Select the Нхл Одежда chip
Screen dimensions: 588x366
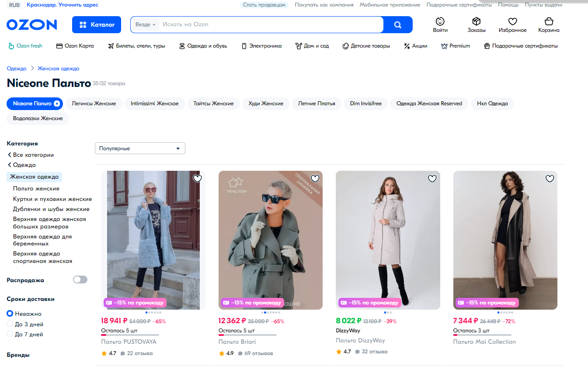click(492, 104)
